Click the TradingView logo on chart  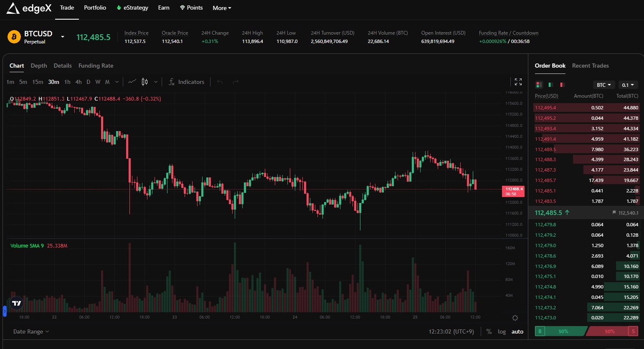(x=17, y=303)
